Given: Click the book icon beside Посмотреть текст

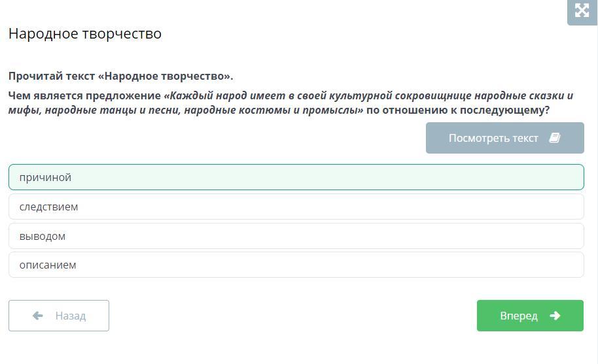Looking at the screenshot, I should point(555,138).
